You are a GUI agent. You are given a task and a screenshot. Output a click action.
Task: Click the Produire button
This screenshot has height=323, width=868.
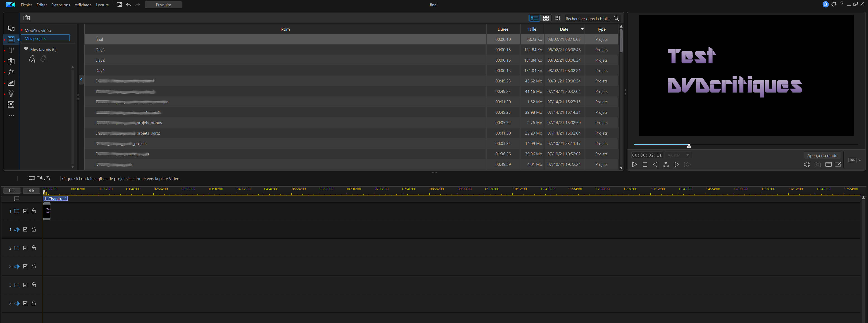[x=163, y=5]
